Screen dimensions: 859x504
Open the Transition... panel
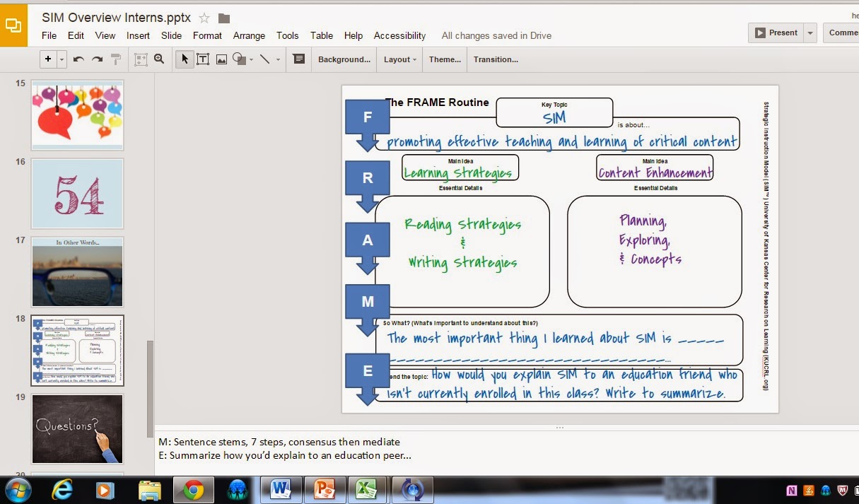point(496,59)
